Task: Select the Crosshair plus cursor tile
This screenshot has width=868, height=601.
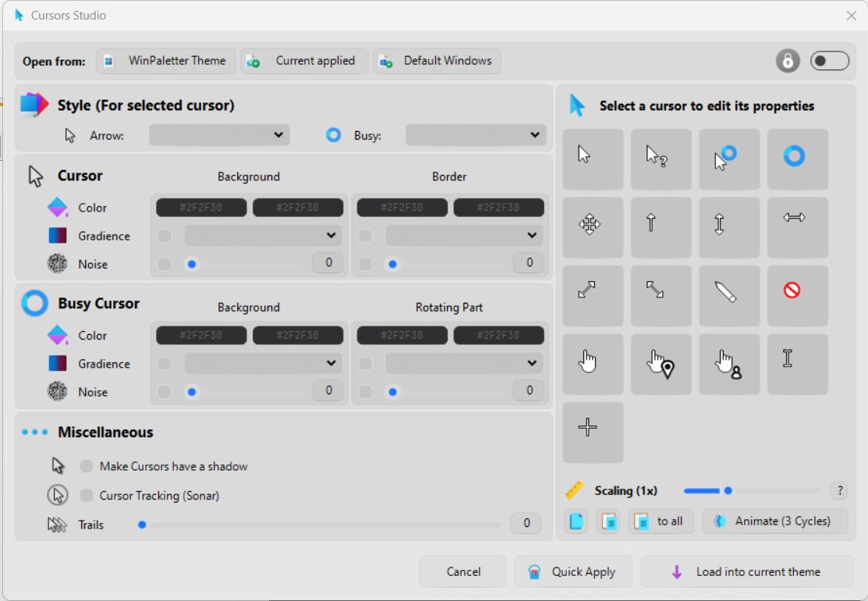Action: pos(592,432)
